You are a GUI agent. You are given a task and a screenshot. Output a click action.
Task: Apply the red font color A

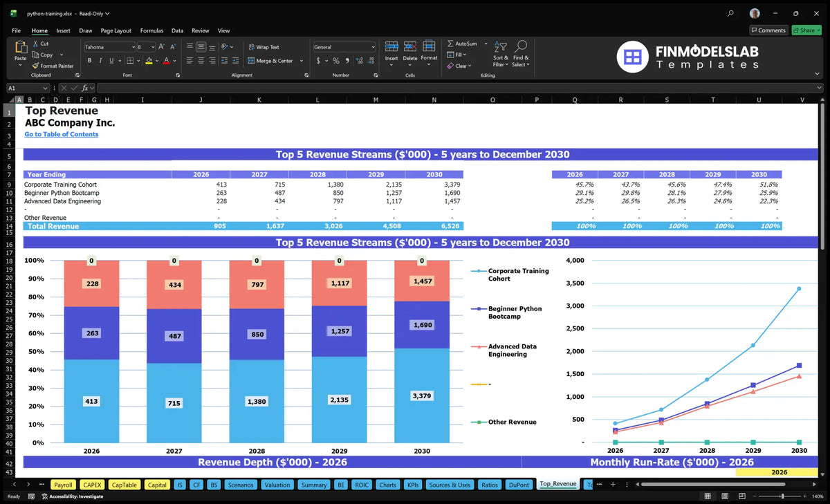point(166,61)
